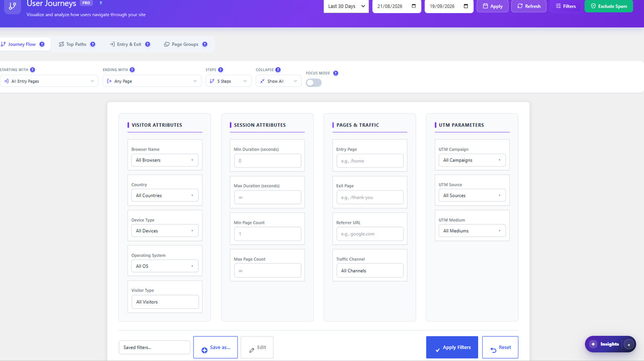Open the All Devices dropdown
This screenshot has width=644, height=361.
click(165, 231)
